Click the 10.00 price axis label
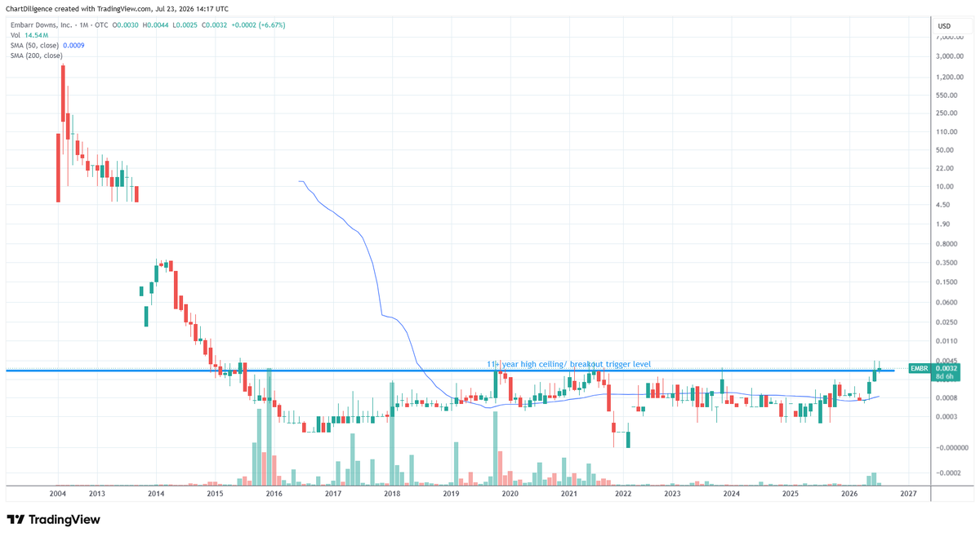 point(947,186)
